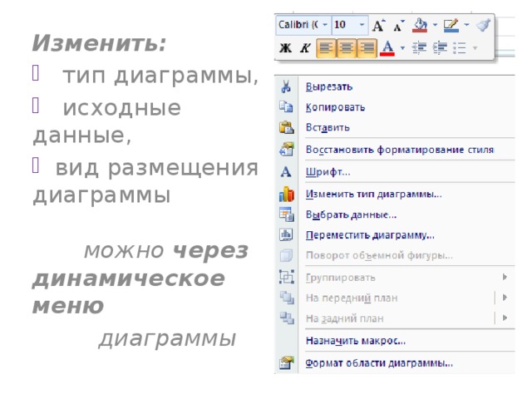Apply shape fill paint bucket
The height and width of the screenshot is (399, 532).
click(x=420, y=25)
